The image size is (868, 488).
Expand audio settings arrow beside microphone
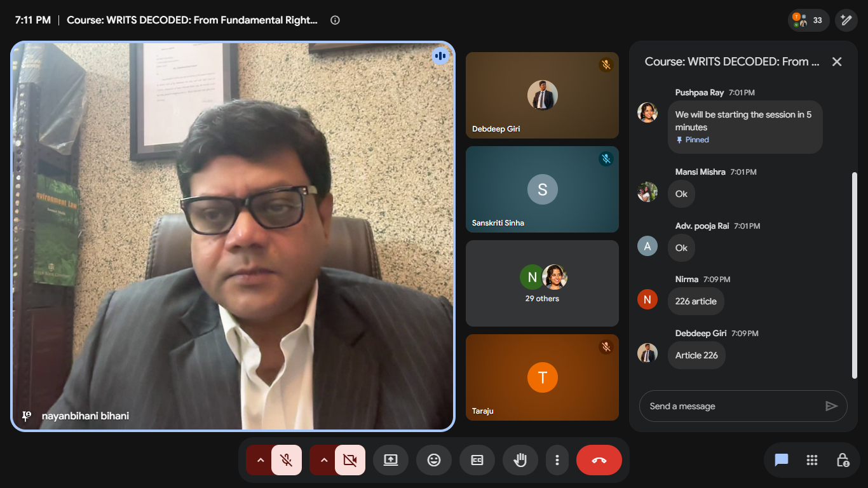click(x=259, y=460)
